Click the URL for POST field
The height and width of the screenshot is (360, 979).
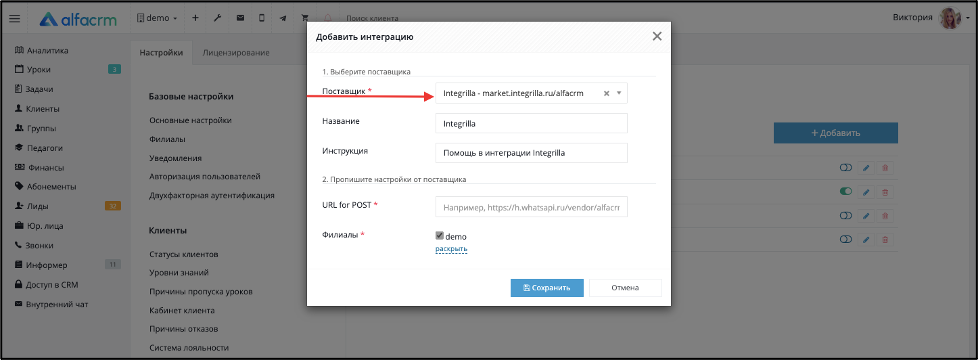tap(531, 207)
